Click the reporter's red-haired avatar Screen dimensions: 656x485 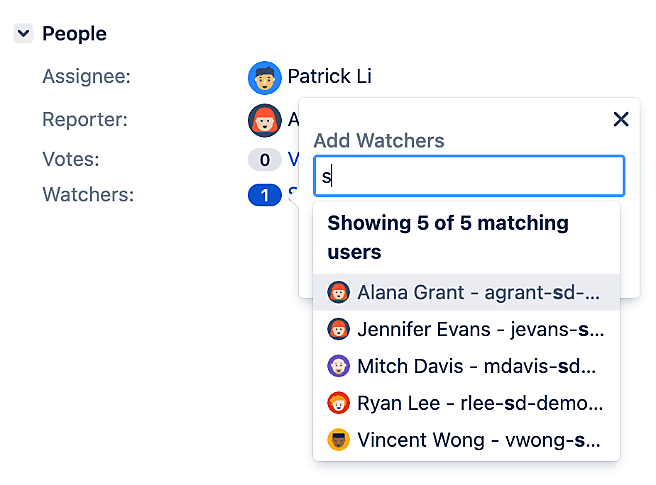click(264, 121)
